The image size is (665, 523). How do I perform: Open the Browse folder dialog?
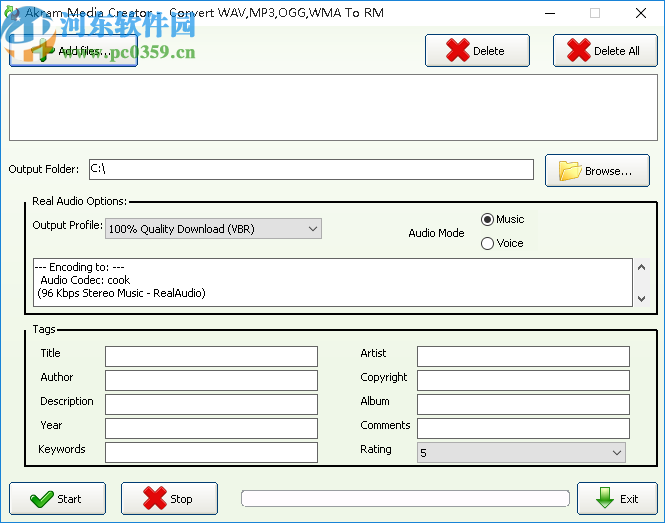click(597, 171)
